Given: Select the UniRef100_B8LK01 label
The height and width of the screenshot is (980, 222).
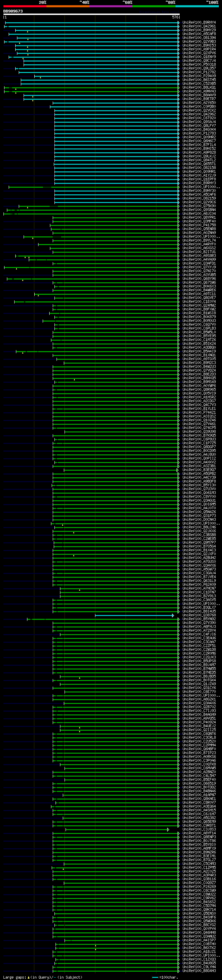Looking at the screenshot, I should click(x=199, y=88).
